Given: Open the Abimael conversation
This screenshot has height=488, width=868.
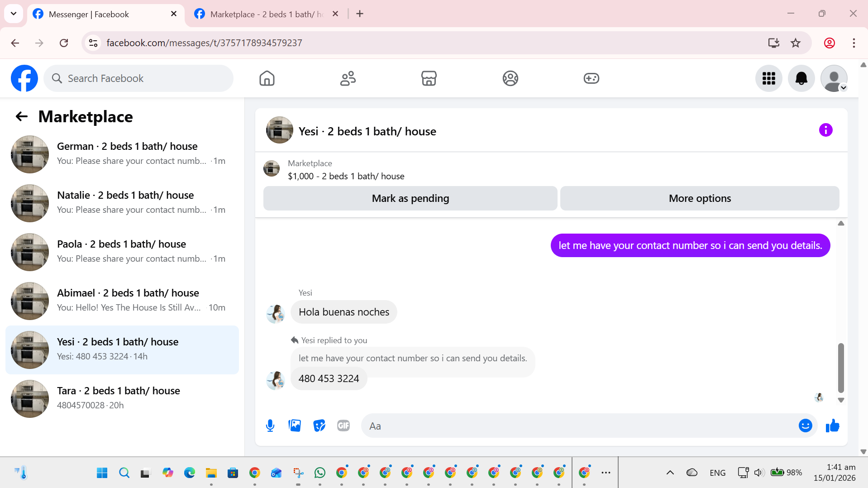Looking at the screenshot, I should point(122,301).
